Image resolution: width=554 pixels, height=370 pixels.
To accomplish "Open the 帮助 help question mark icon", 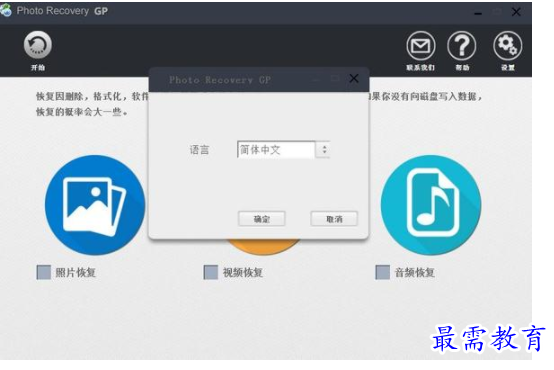I will (461, 46).
